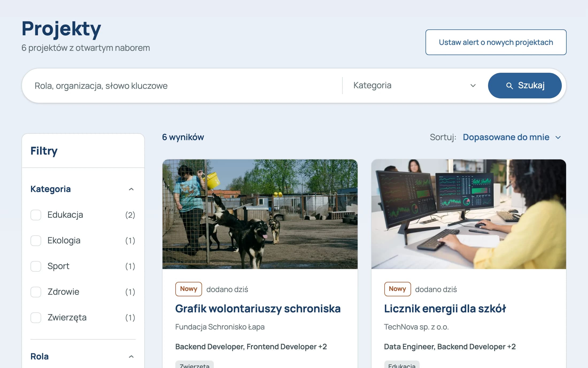This screenshot has width=588, height=368.
Task: Click Ustaw alert o nowych projektach button
Action: click(496, 42)
